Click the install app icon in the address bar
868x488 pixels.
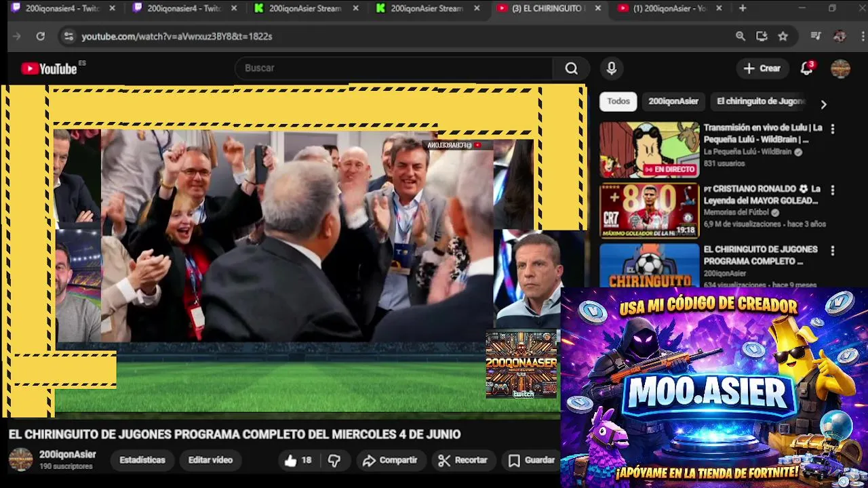pos(762,37)
